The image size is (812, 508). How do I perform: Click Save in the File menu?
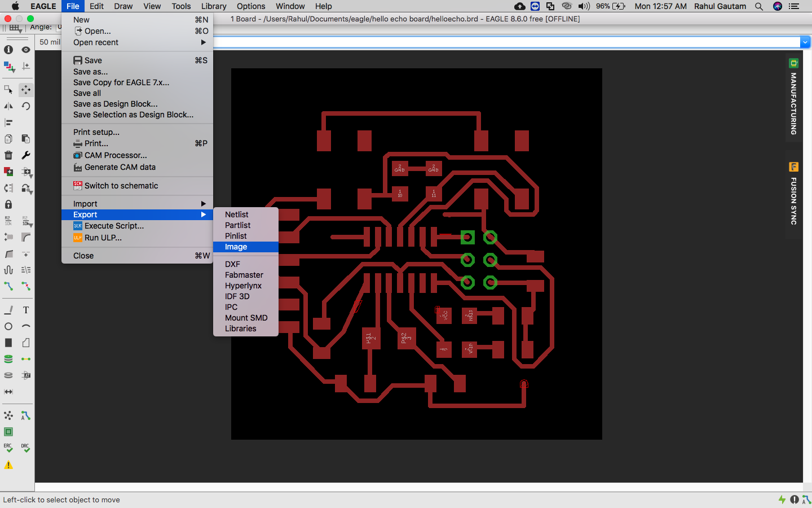click(x=137, y=60)
